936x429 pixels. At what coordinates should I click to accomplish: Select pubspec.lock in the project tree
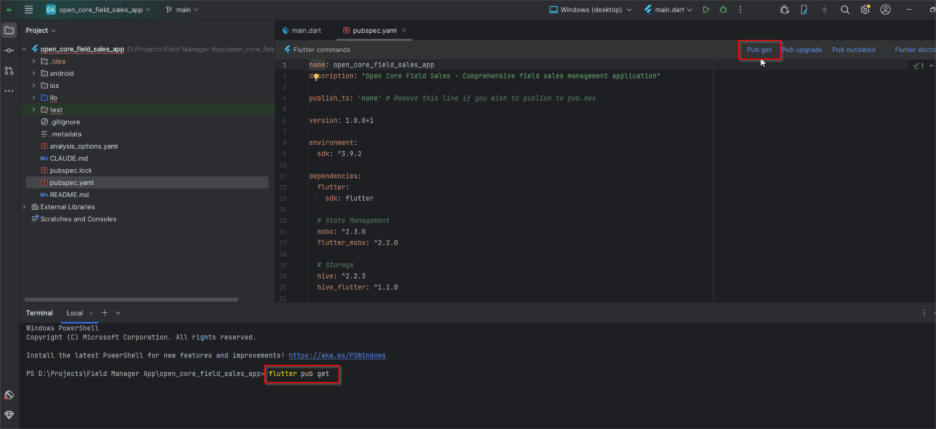tap(70, 171)
